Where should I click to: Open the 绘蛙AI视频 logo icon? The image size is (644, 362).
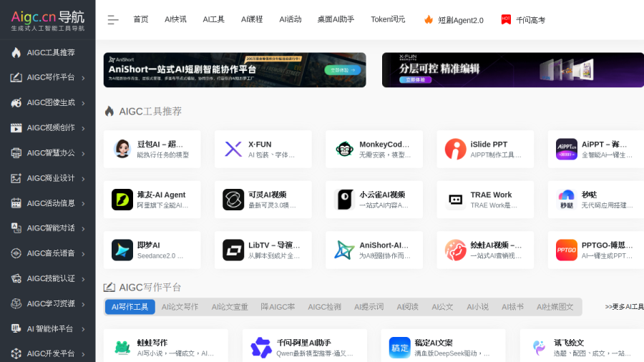pyautogui.click(x=456, y=250)
